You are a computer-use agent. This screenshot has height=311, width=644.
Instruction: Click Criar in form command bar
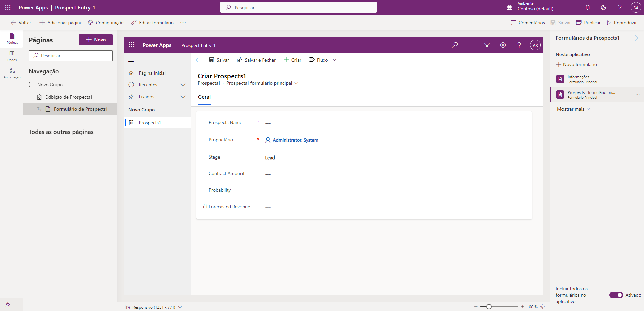(x=292, y=60)
